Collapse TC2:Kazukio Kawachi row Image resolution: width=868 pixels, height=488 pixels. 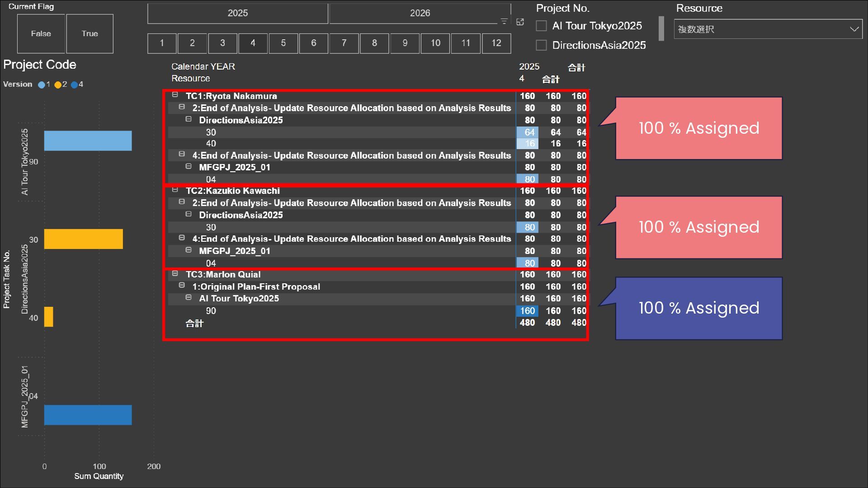[x=175, y=190]
